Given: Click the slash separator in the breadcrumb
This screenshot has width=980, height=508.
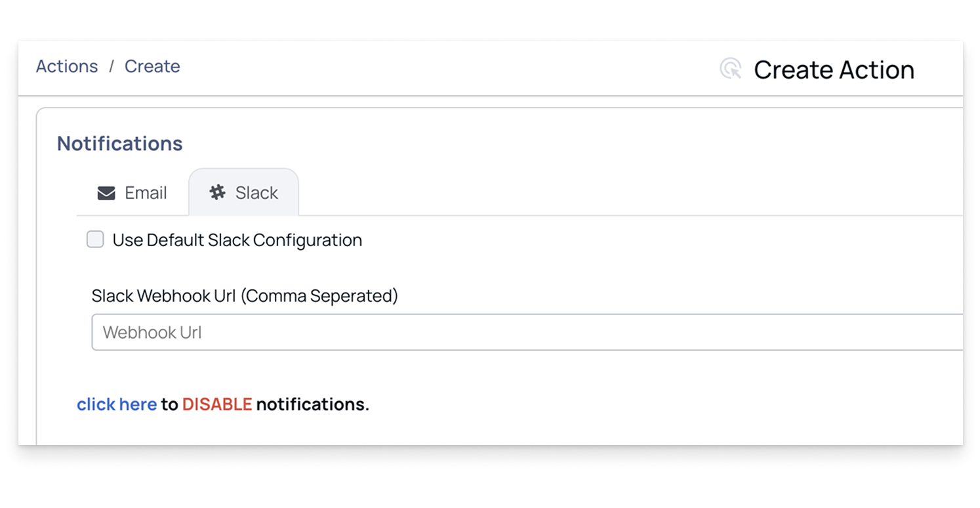Looking at the screenshot, I should tap(112, 66).
